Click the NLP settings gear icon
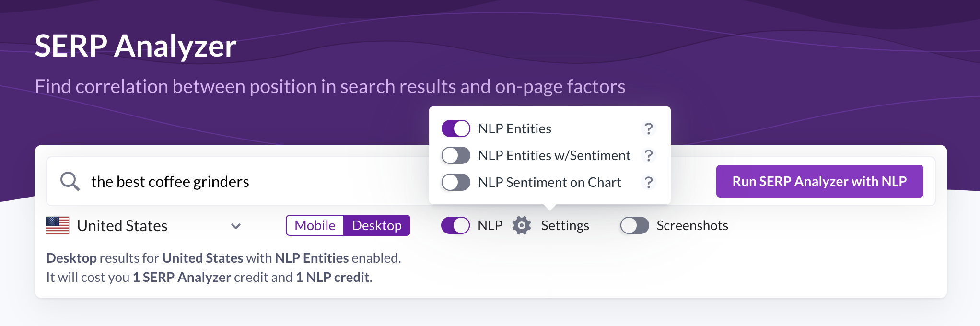 pyautogui.click(x=522, y=225)
